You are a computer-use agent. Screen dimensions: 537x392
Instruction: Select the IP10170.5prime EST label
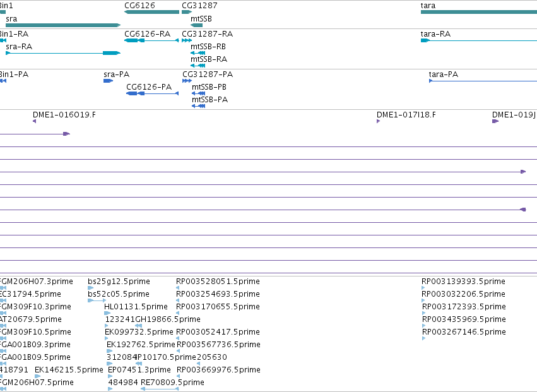point(167,357)
